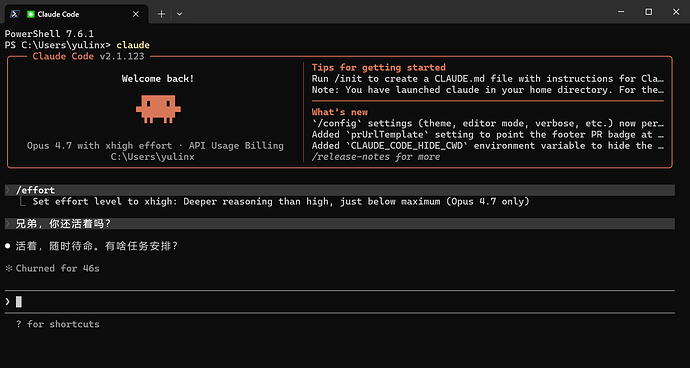
Task: Click the PowerShell icon in the tab
Action: 15,14
